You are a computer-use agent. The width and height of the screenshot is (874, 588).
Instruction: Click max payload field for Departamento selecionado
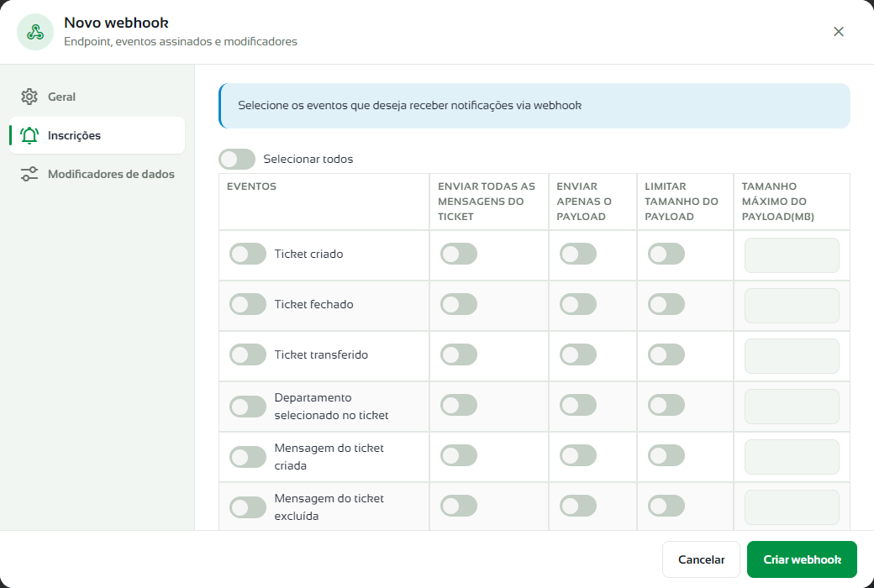(792, 407)
